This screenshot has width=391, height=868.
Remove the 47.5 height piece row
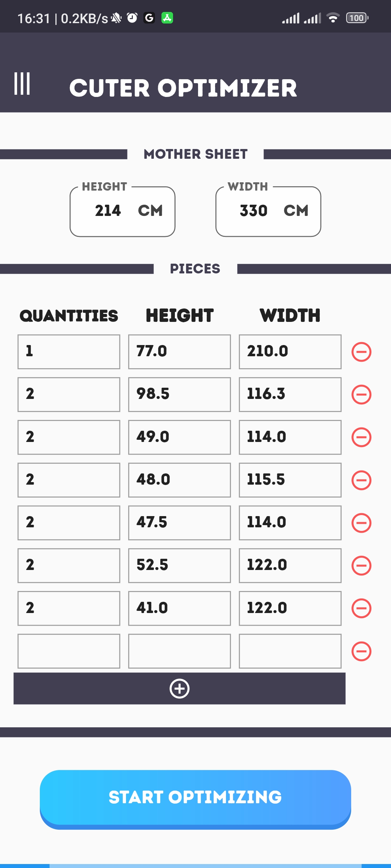click(x=361, y=523)
